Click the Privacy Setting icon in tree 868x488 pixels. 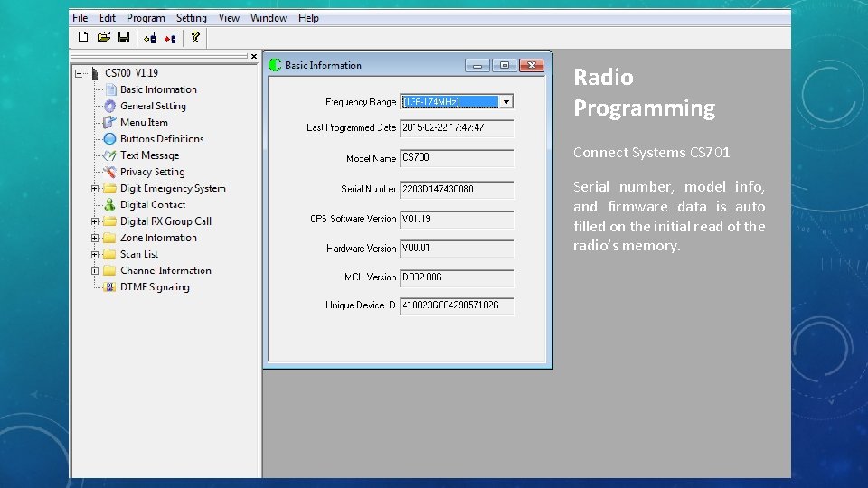pos(109,172)
